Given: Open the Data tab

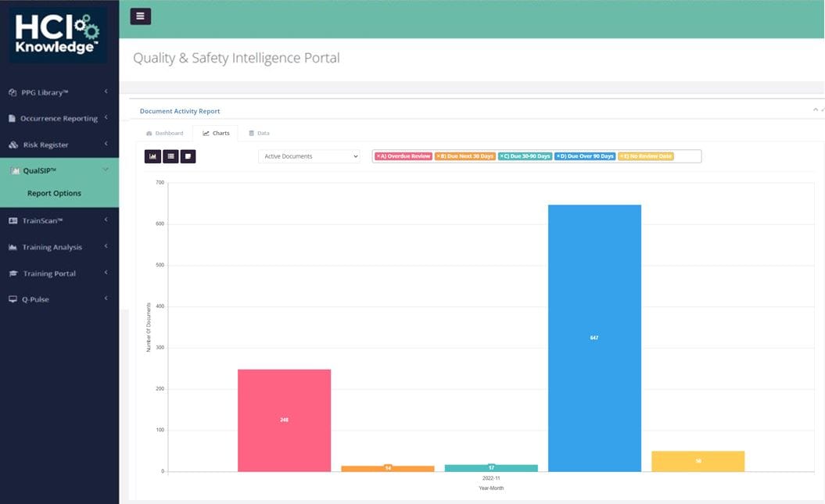Looking at the screenshot, I should [x=259, y=133].
